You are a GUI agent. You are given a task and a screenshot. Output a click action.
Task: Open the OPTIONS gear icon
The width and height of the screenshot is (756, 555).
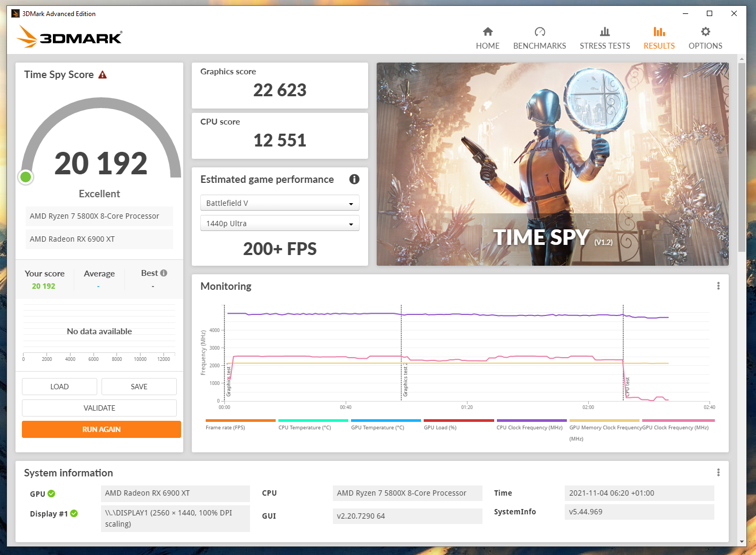tap(706, 32)
